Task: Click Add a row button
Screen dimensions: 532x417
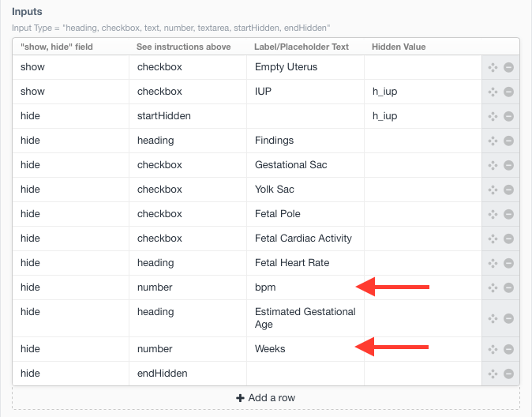Action: point(266,397)
